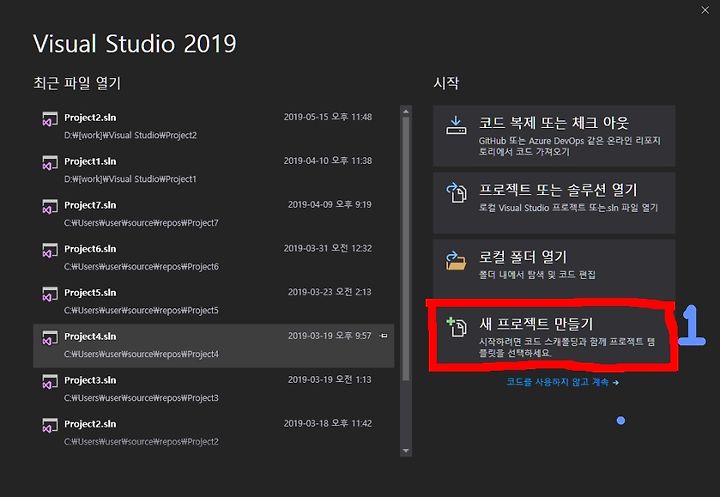Open recent file Project7.sln
Viewport: 720px width, 497px height.
click(x=214, y=214)
